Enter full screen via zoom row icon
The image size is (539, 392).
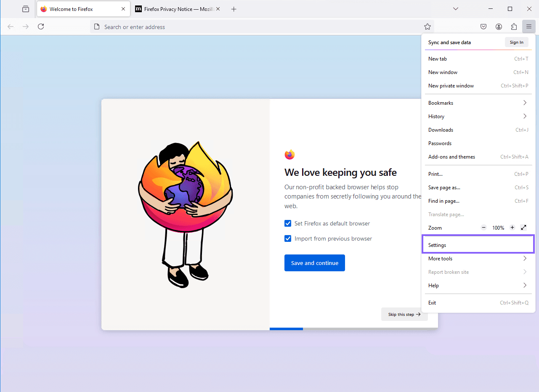523,228
